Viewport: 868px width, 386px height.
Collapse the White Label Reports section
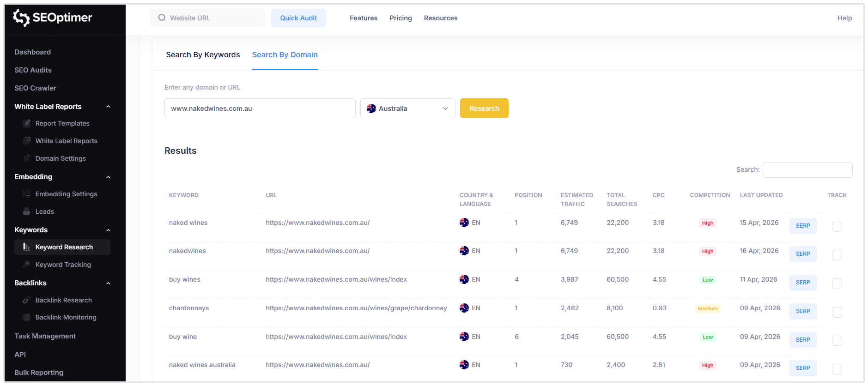pos(108,107)
